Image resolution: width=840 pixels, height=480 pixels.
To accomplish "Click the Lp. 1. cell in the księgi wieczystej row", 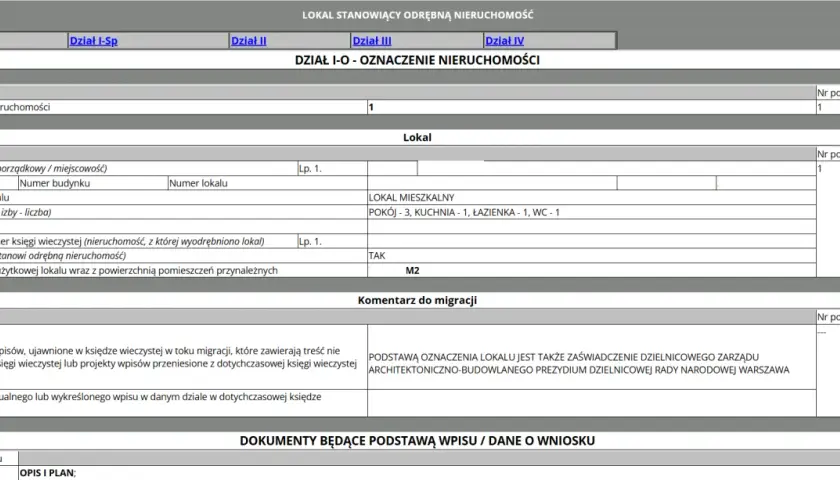I will [332, 241].
